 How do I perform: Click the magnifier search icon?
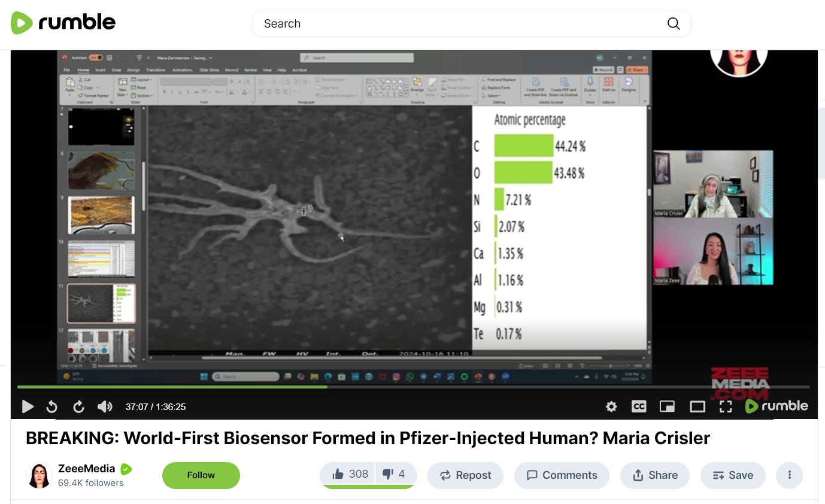tap(674, 23)
